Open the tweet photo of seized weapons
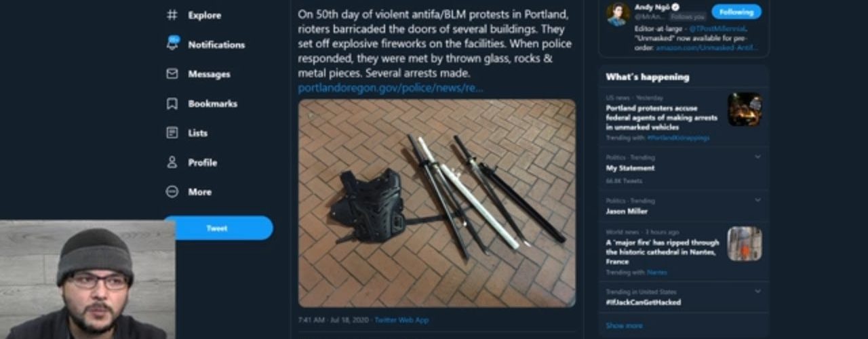This screenshot has height=339, width=868. click(x=437, y=203)
